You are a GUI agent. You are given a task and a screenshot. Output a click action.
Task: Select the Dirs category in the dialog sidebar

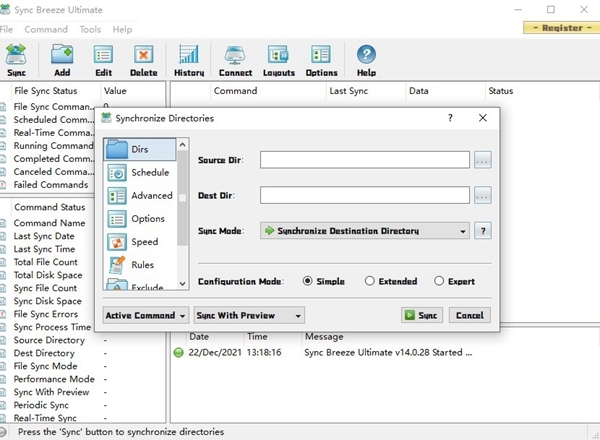[140, 149]
